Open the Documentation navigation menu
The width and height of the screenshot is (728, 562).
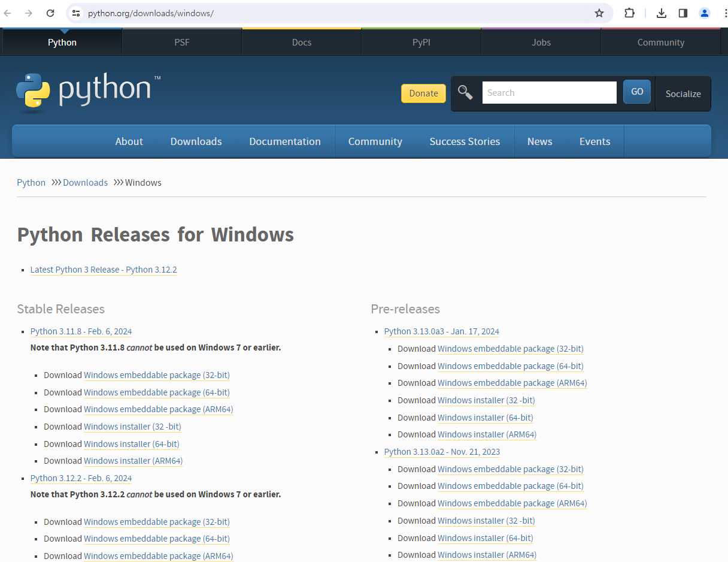(x=285, y=141)
